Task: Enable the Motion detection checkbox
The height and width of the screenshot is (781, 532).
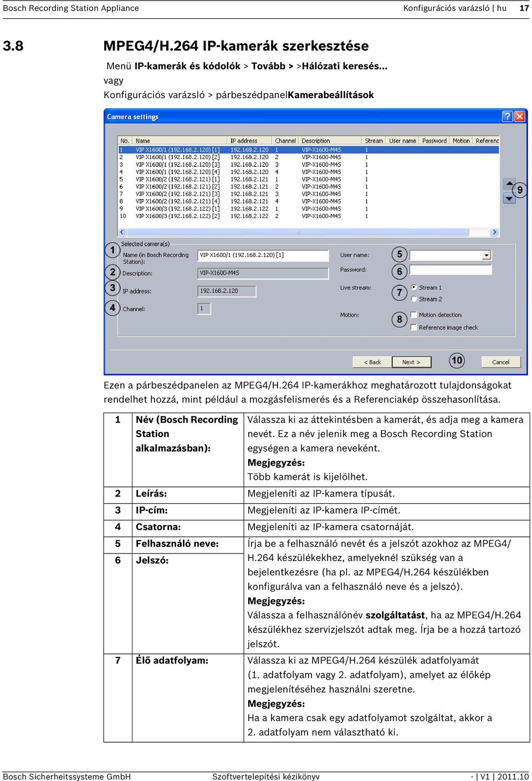Action: tap(413, 315)
